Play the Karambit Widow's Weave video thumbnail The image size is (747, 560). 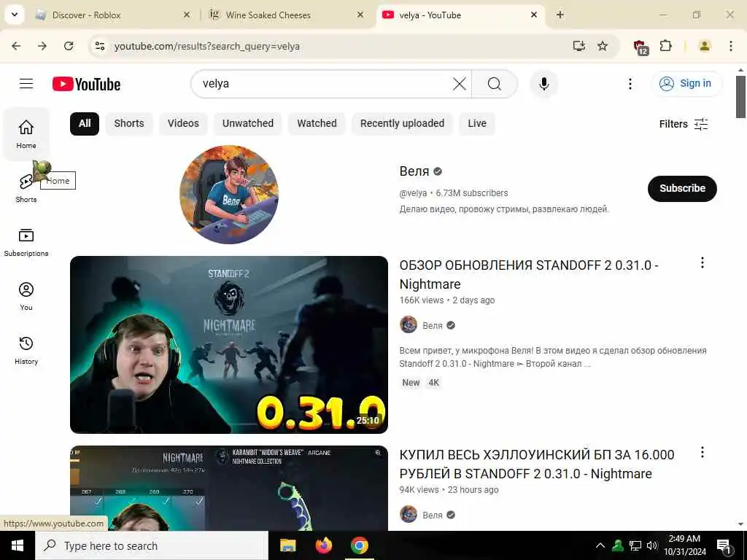coord(228,488)
